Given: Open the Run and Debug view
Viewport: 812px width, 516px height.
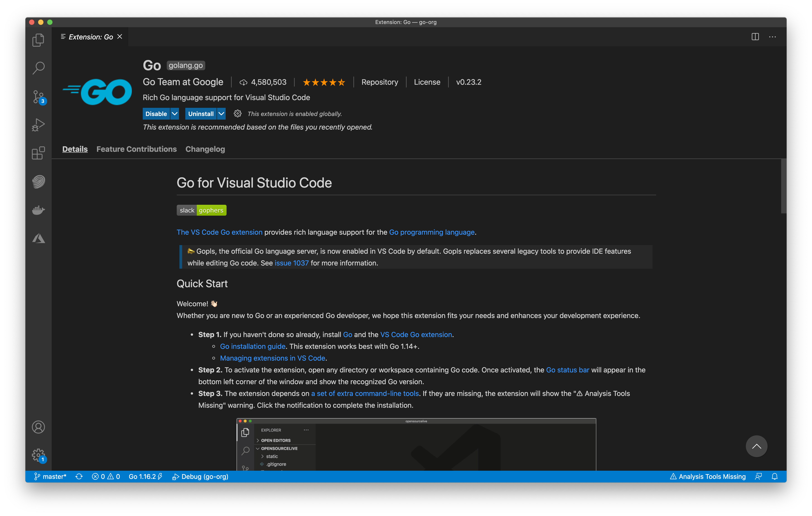Looking at the screenshot, I should [38, 125].
